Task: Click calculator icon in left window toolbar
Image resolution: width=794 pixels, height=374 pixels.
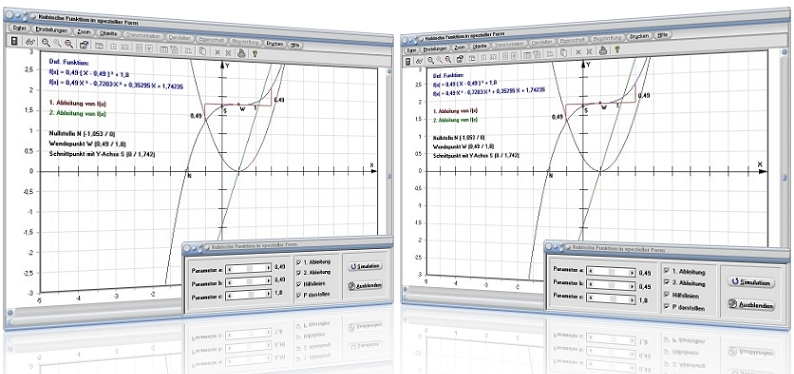Action: [x=14, y=41]
